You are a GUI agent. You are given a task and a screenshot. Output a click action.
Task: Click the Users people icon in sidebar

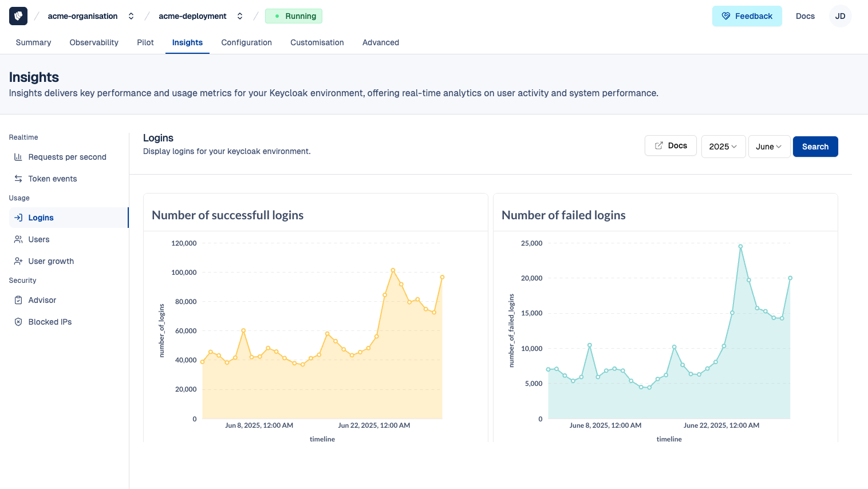18,239
